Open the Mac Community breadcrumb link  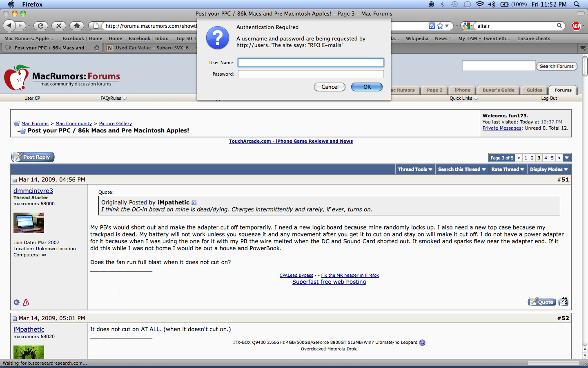click(73, 123)
